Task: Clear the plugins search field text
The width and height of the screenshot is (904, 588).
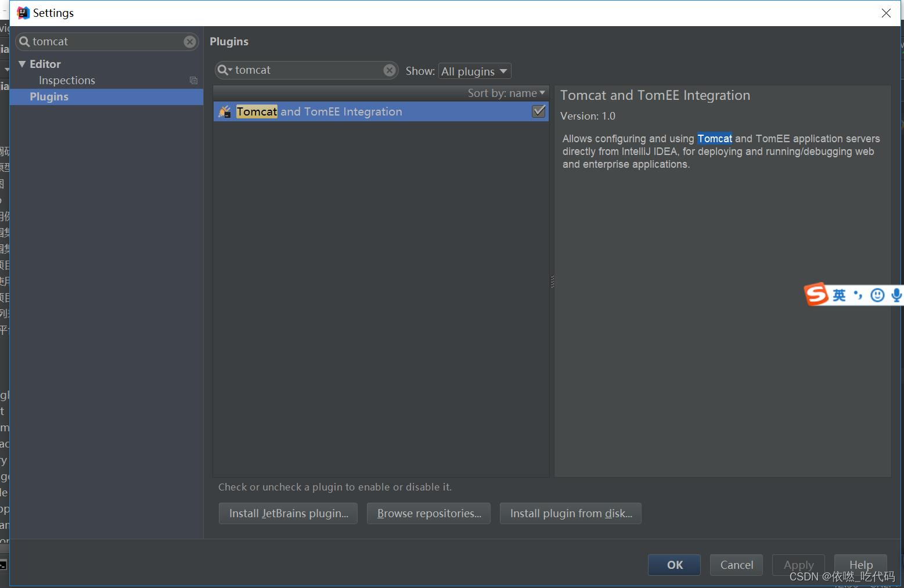Action: (390, 70)
